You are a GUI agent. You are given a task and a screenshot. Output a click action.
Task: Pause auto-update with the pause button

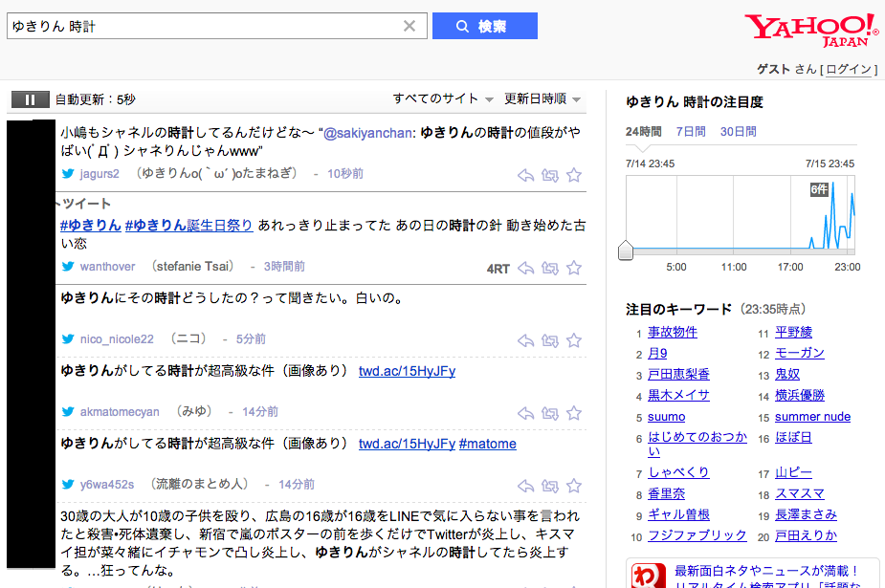pos(30,99)
